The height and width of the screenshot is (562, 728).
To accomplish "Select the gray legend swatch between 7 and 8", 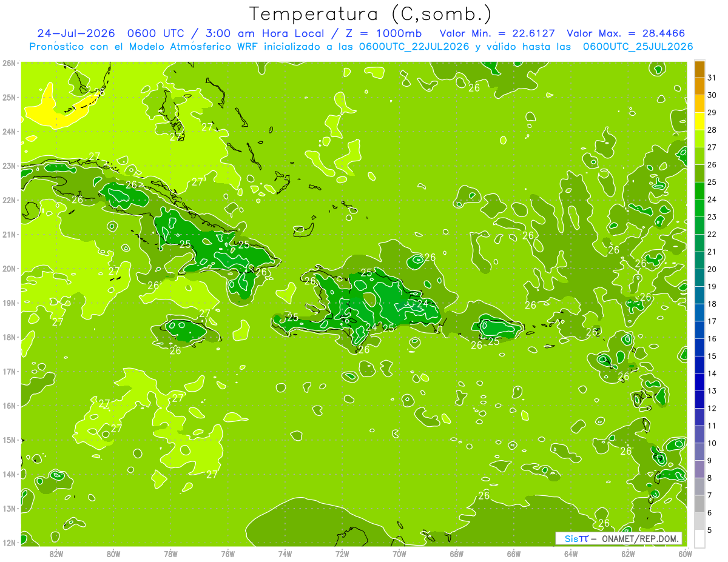I will 699,486.
